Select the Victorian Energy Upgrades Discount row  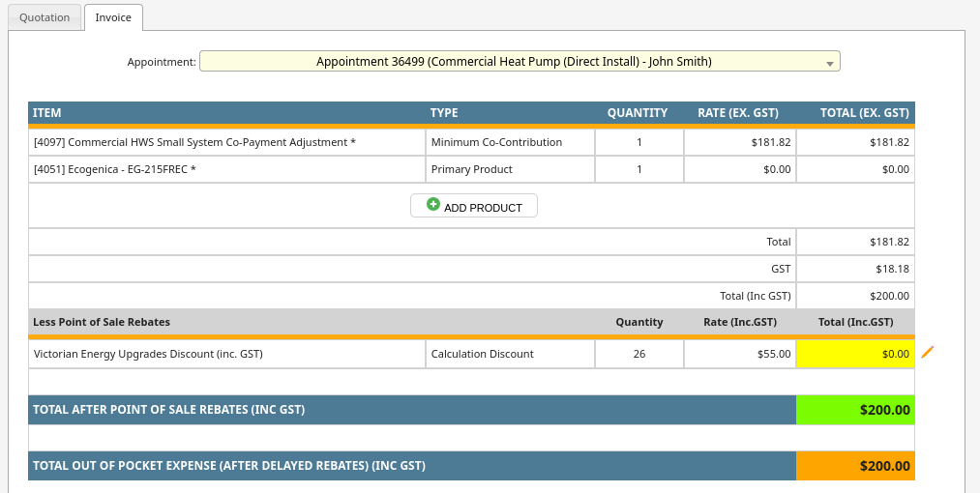tap(226, 354)
